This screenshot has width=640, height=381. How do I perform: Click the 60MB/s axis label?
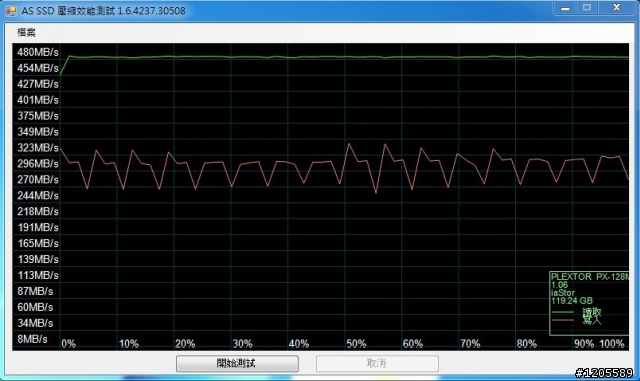(35, 307)
